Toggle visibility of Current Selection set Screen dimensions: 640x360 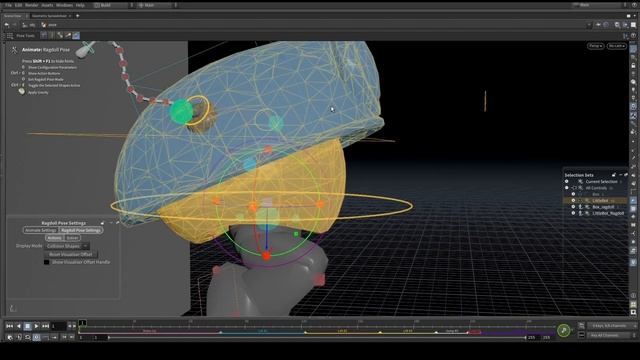click(x=567, y=181)
